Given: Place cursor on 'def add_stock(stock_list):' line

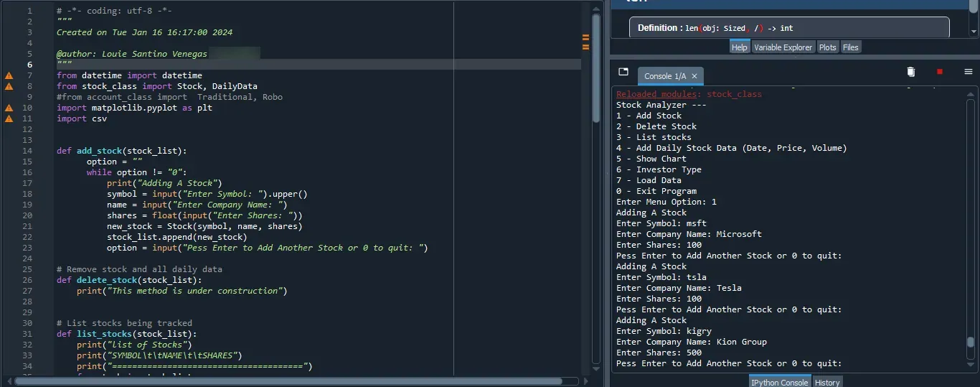Looking at the screenshot, I should point(121,151).
